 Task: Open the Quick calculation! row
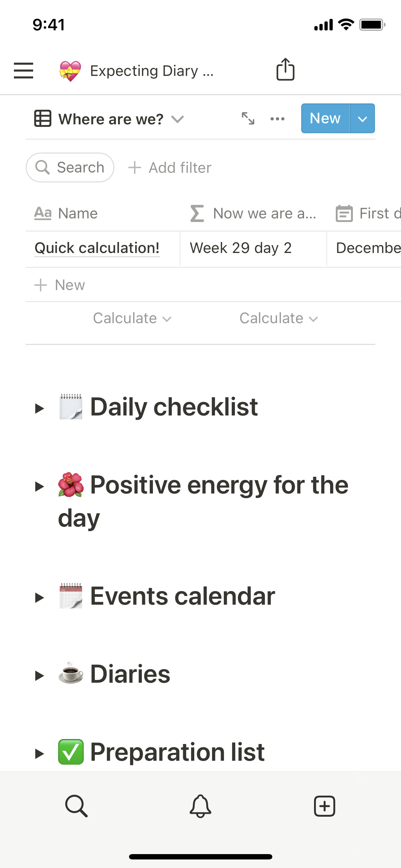click(x=97, y=248)
